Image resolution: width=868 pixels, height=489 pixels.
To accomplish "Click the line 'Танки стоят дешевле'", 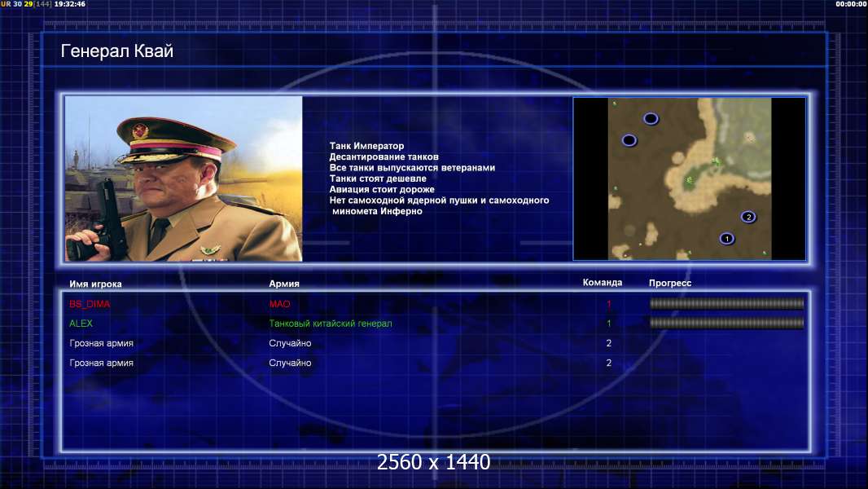I will pyautogui.click(x=378, y=178).
